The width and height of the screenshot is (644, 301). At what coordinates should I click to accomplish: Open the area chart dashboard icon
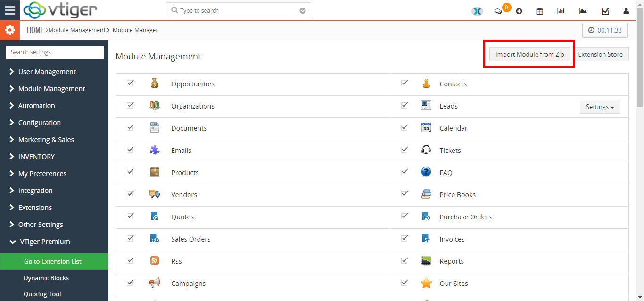click(x=583, y=11)
